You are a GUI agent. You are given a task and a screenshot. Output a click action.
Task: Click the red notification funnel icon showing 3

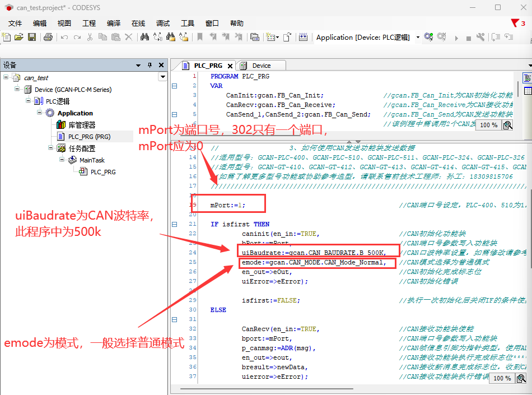pos(519,23)
